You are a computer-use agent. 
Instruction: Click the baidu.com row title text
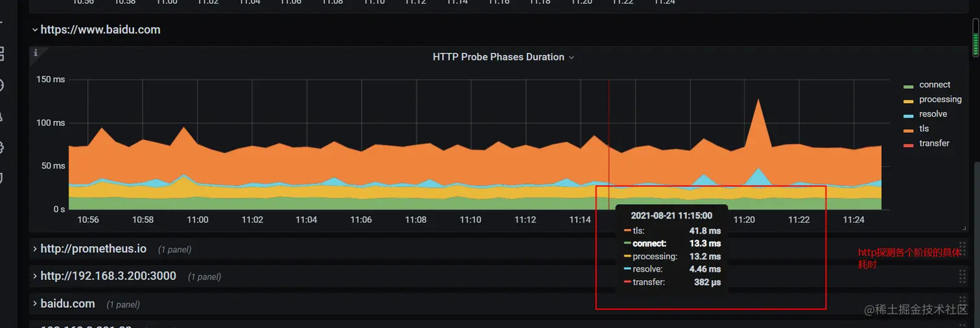point(67,303)
